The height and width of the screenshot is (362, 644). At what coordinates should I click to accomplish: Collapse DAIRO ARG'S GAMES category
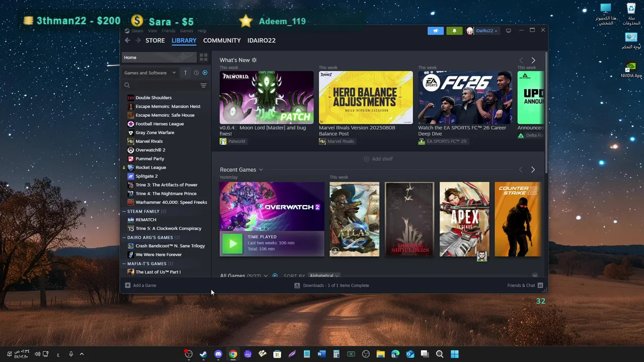point(124,237)
